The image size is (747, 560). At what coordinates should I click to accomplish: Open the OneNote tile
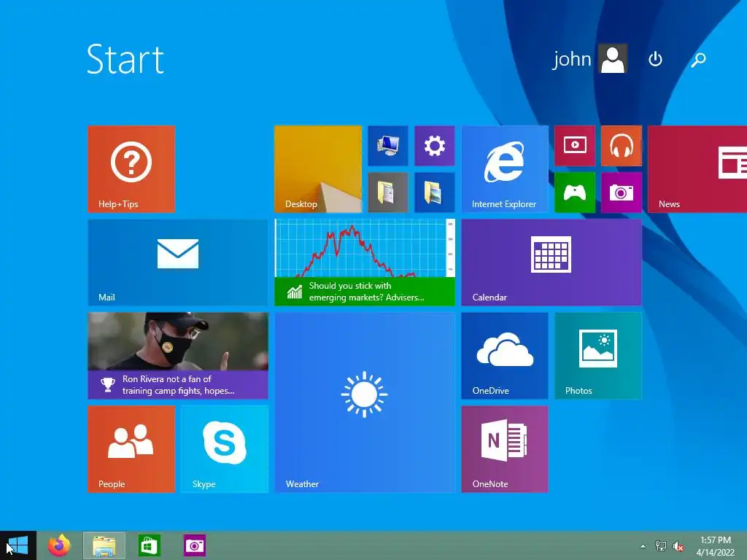click(x=505, y=448)
